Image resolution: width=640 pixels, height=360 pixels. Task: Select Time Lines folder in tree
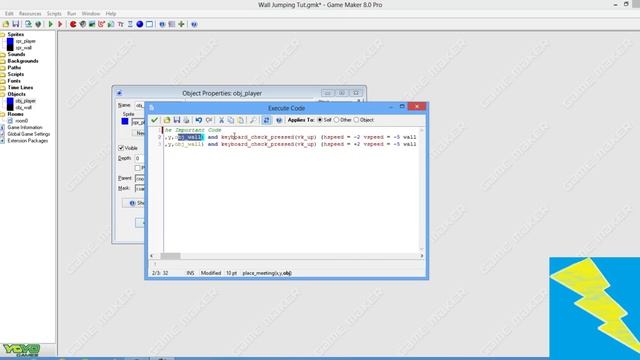click(20, 87)
